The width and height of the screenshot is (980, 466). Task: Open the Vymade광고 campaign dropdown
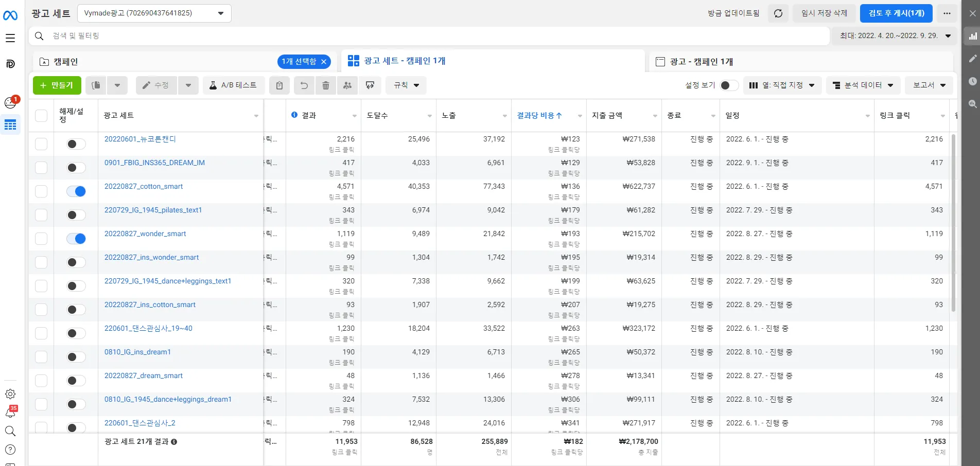(153, 13)
